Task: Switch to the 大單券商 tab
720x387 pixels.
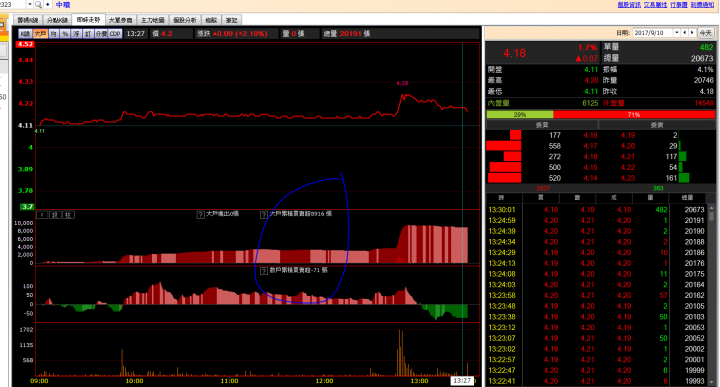Action: coord(120,20)
